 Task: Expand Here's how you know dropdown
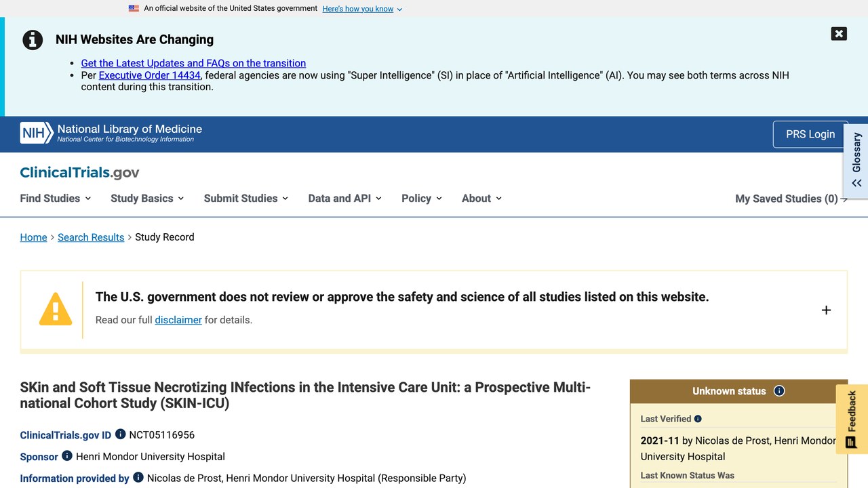point(362,9)
